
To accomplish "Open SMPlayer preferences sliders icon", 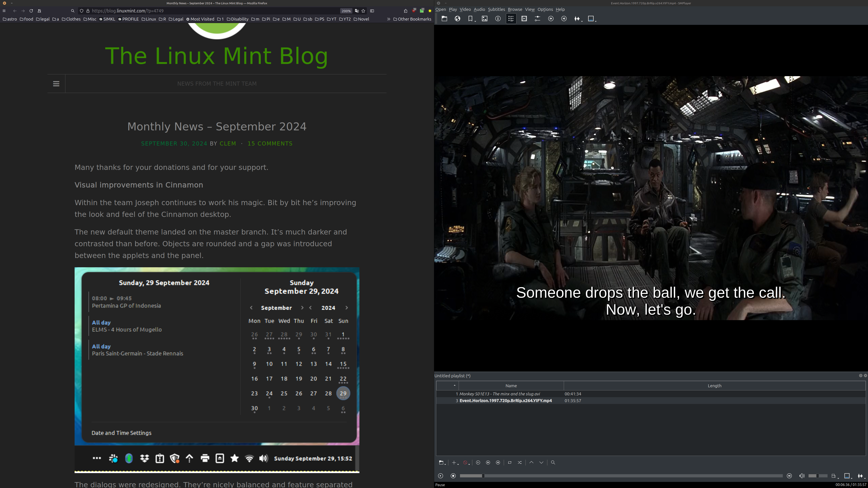I will click(x=538, y=19).
